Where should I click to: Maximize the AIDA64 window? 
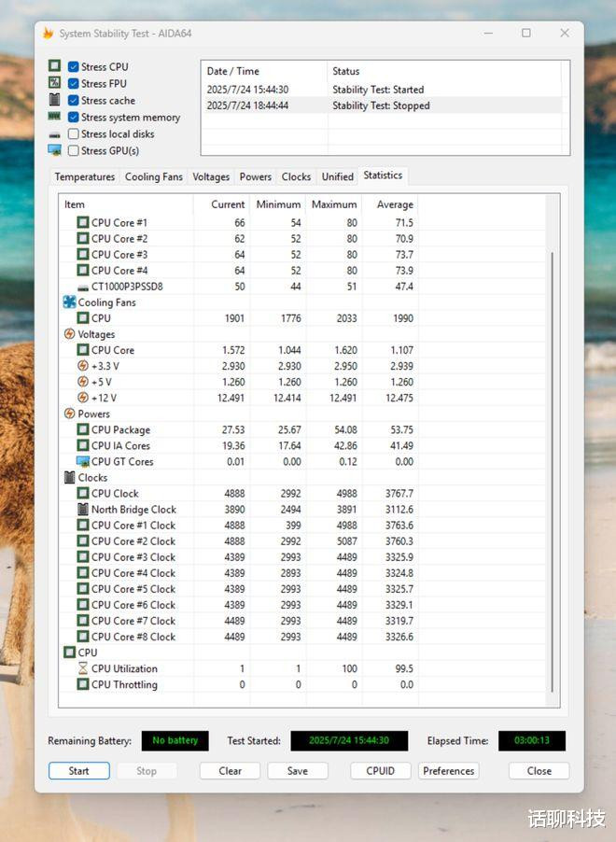click(526, 33)
